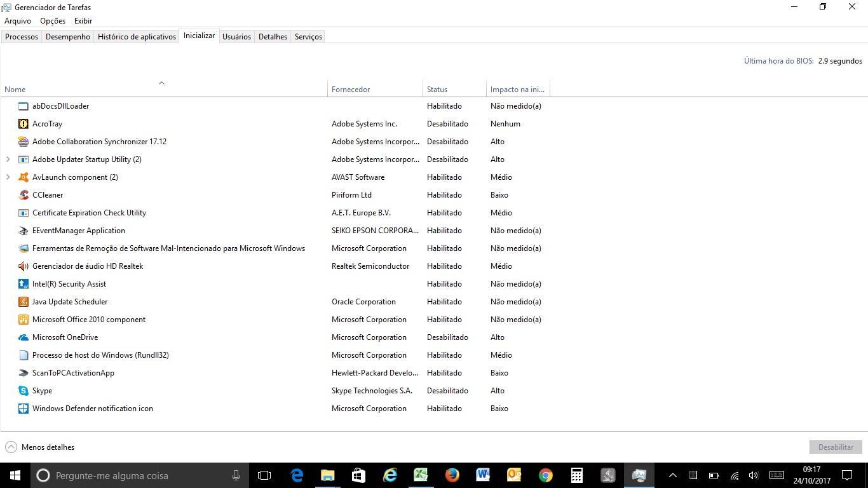
Task: Click the Adobe Collaboration Synchronizer icon
Action: tap(24, 142)
